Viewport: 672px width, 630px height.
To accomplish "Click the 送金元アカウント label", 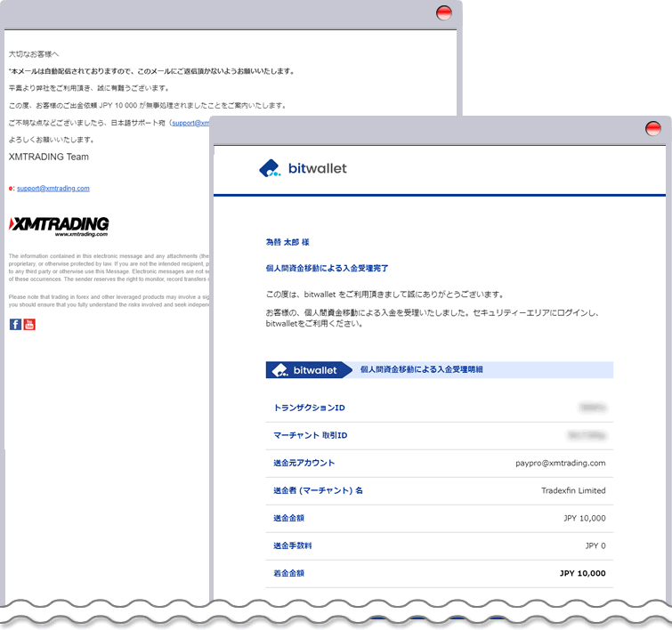I will point(304,463).
